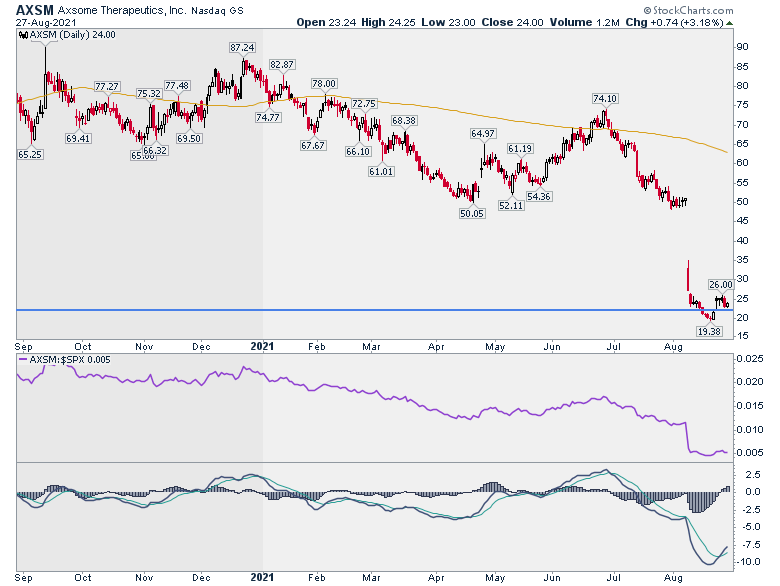Click the 65.25 price label

[30, 155]
